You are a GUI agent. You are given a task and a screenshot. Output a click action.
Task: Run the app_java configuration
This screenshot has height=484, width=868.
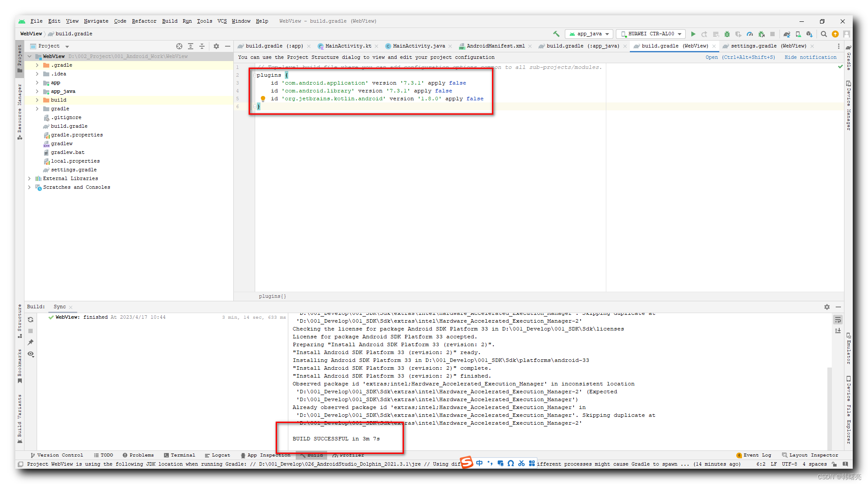(693, 34)
